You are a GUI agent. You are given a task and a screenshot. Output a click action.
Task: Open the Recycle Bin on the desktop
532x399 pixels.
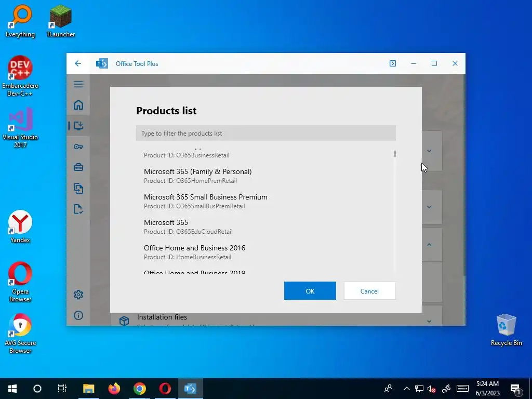[x=506, y=330]
